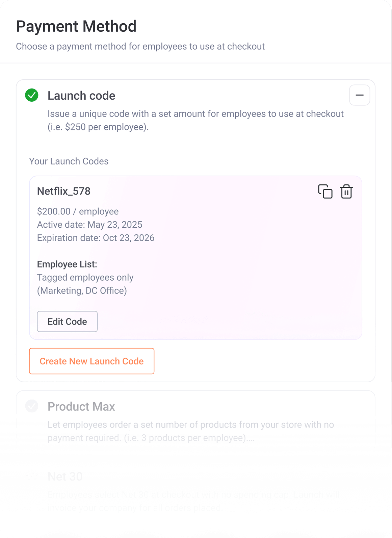The image size is (392, 538).
Task: Click the Edit Code button
Action: click(67, 322)
